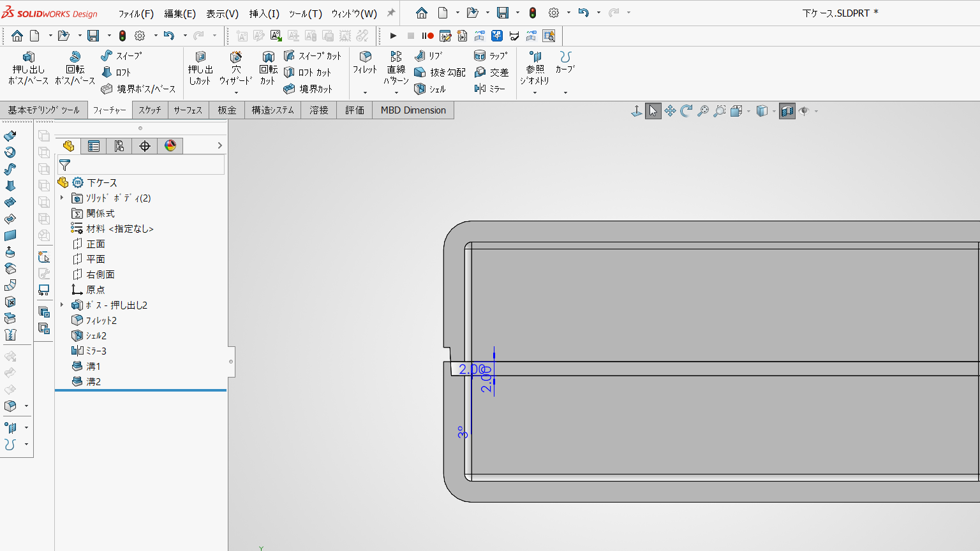Switch to the MBD Dimension tab

(413, 110)
